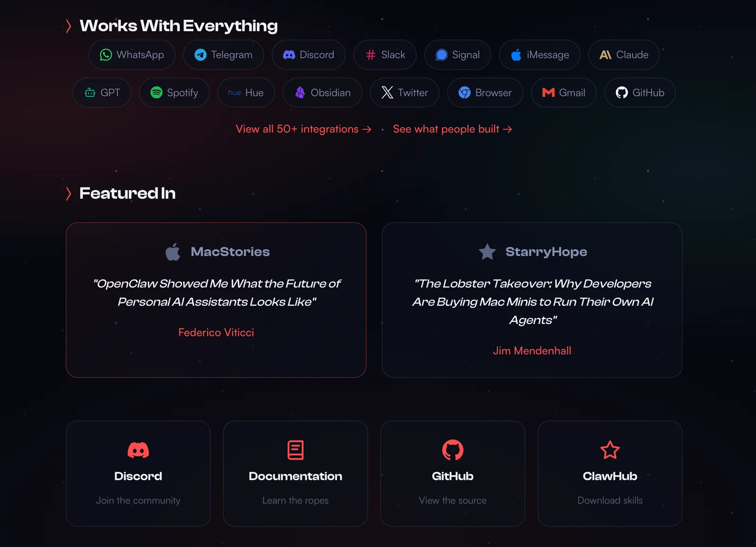Open View all 50+ integrations link
This screenshot has width=756, height=547.
303,129
